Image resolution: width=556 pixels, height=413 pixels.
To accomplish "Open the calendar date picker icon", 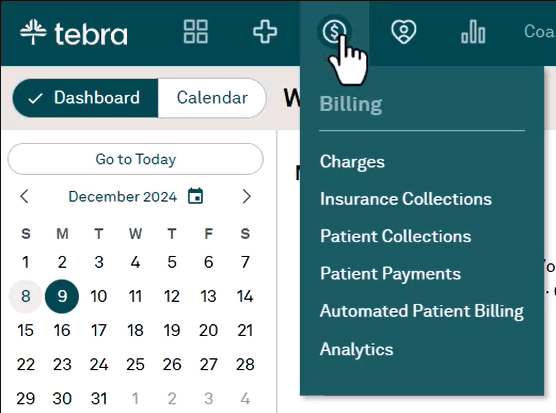I will [x=195, y=196].
